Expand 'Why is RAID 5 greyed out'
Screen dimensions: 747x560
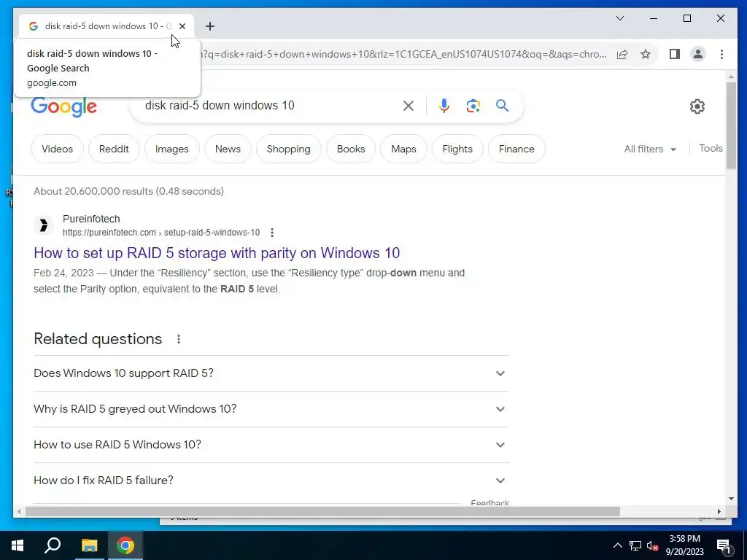[271, 409]
